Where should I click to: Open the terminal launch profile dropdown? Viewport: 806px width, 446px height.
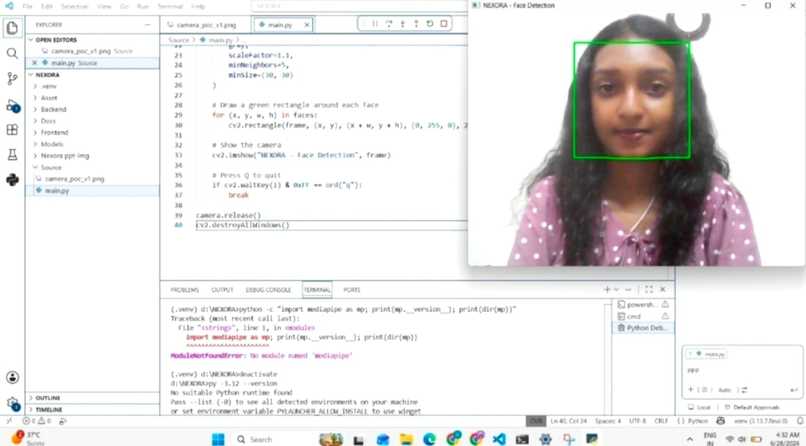click(616, 290)
